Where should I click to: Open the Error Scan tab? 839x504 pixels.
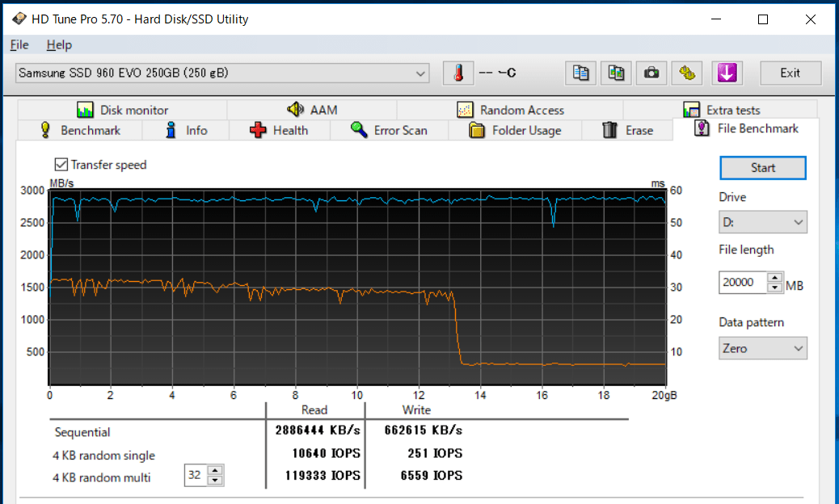click(x=389, y=130)
